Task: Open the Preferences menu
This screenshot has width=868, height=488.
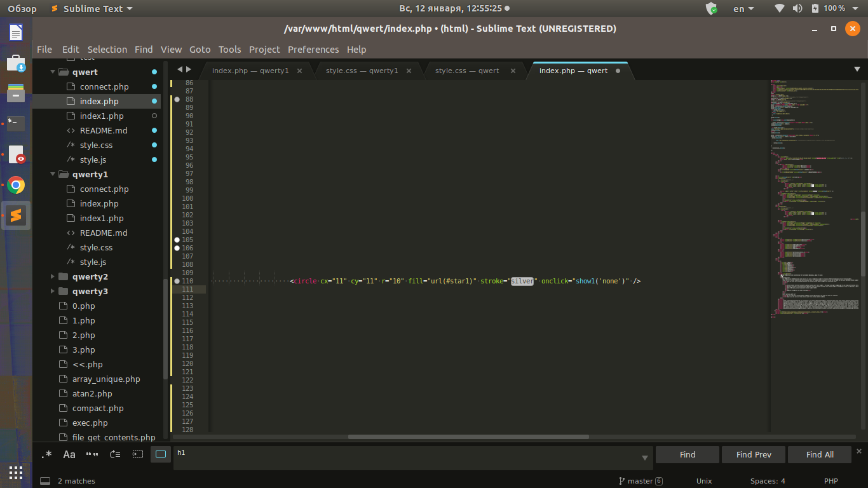Action: pos(313,50)
